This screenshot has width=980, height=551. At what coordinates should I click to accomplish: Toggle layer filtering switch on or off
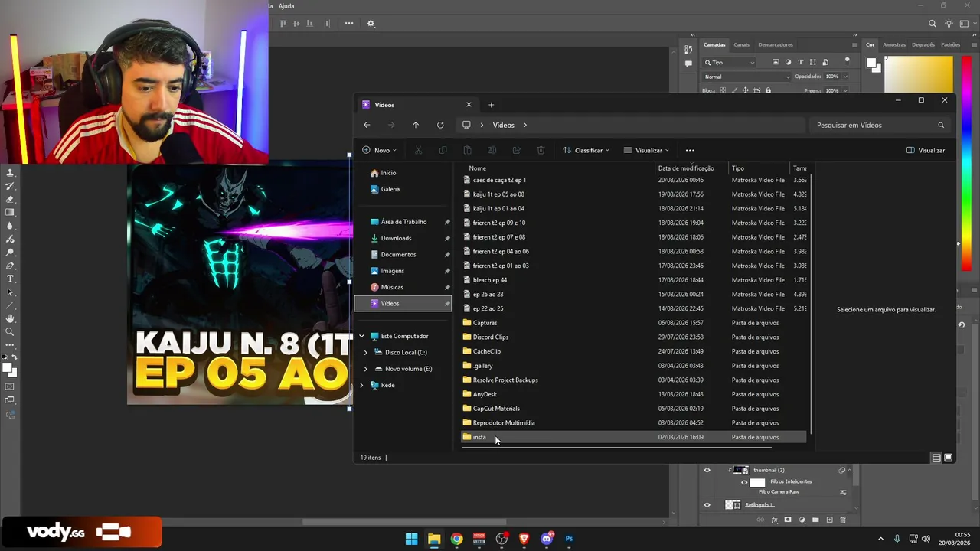click(847, 60)
